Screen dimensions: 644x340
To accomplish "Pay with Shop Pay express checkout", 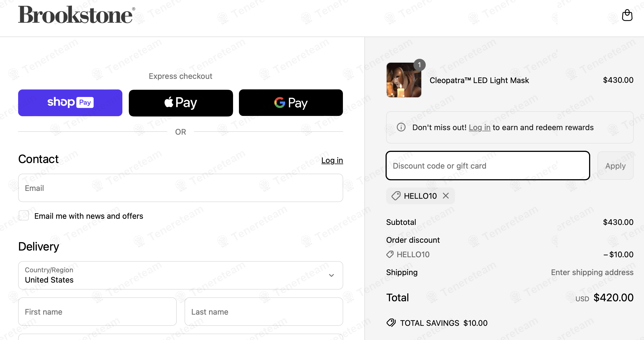I will (x=70, y=103).
